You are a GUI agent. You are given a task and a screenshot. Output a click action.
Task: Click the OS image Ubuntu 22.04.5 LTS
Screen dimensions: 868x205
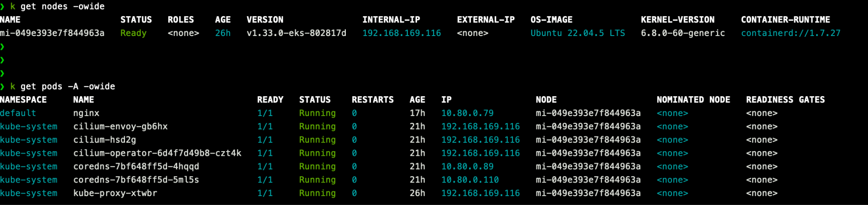click(578, 33)
